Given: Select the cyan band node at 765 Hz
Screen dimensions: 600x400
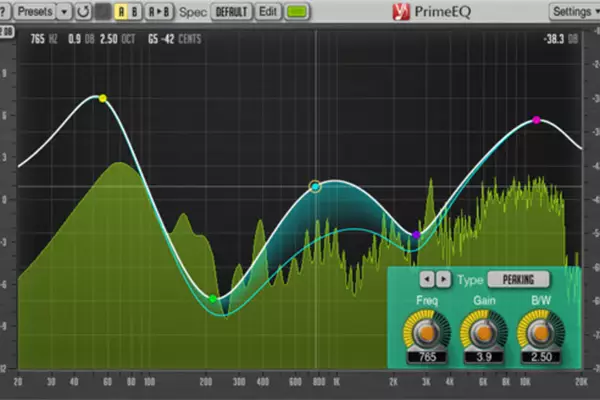Looking at the screenshot, I should tap(315, 187).
